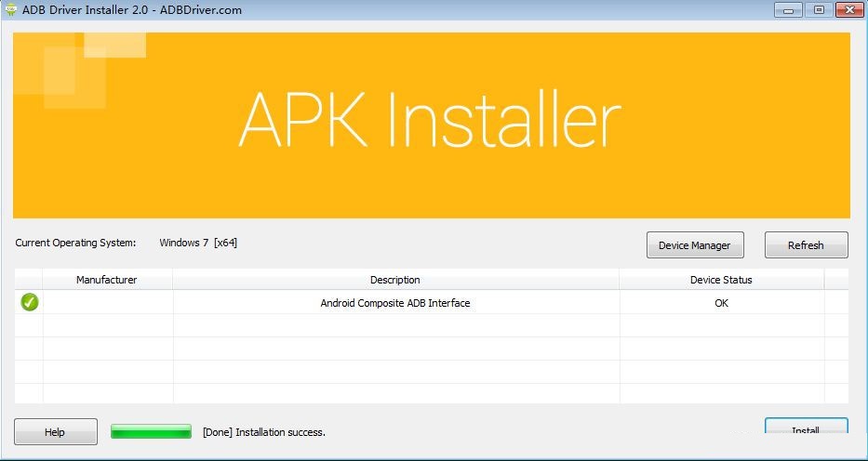Click the empty Manufacturer cell of first row
The height and width of the screenshot is (461, 868).
(x=107, y=303)
